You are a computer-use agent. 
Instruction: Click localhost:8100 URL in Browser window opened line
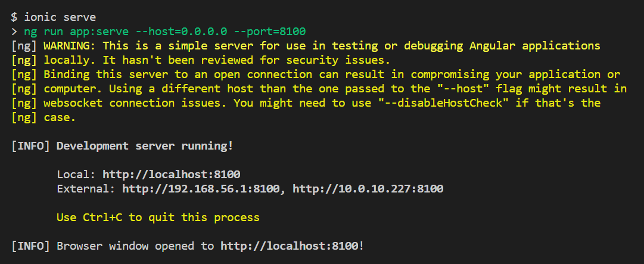click(290, 246)
